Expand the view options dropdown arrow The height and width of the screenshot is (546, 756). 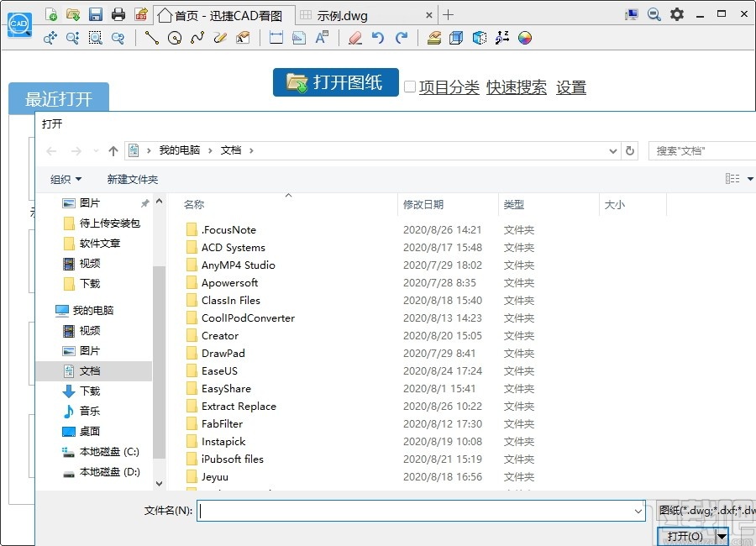(x=750, y=179)
